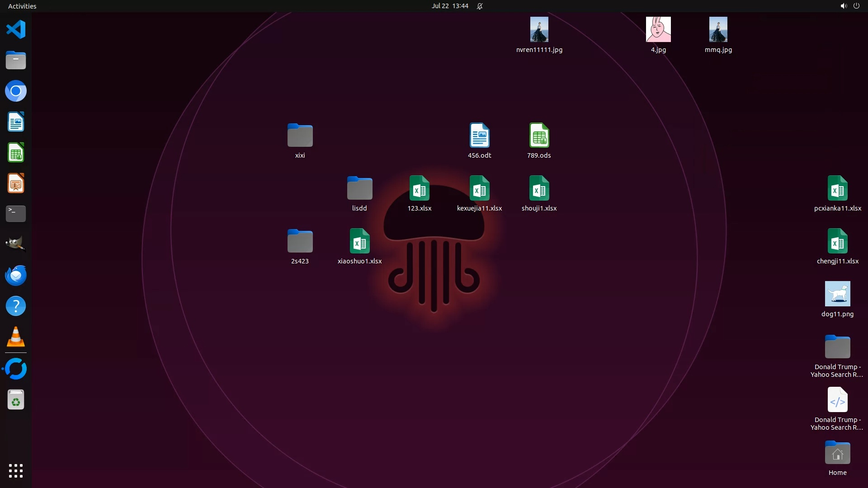This screenshot has height=488, width=868.
Task: Launch LibreOffice Impress from dock
Action: 16,183
